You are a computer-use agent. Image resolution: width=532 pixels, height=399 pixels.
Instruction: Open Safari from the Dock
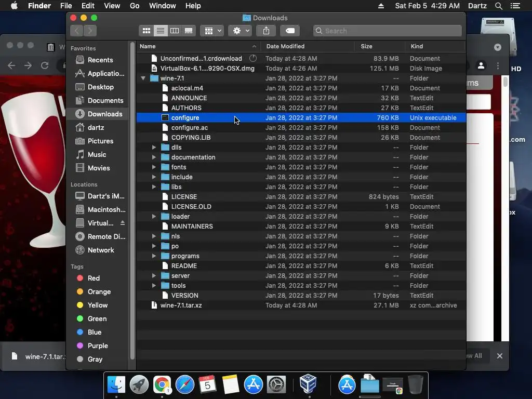(x=185, y=385)
